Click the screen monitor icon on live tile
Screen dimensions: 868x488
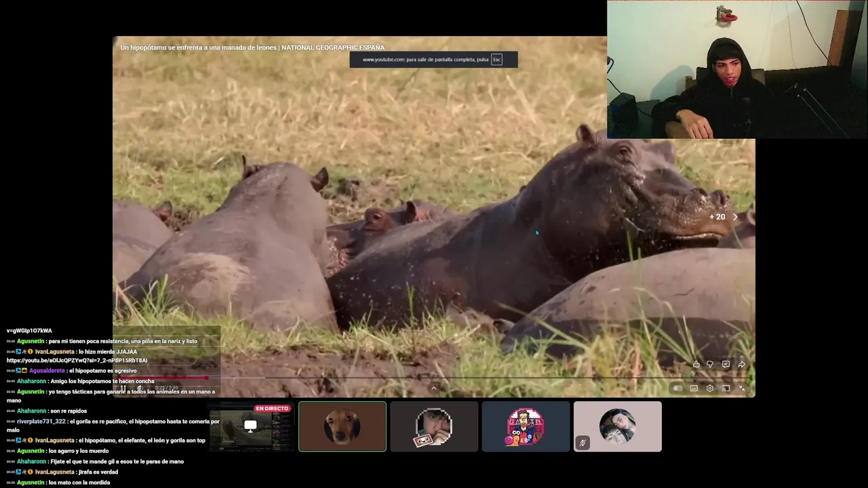tap(250, 426)
